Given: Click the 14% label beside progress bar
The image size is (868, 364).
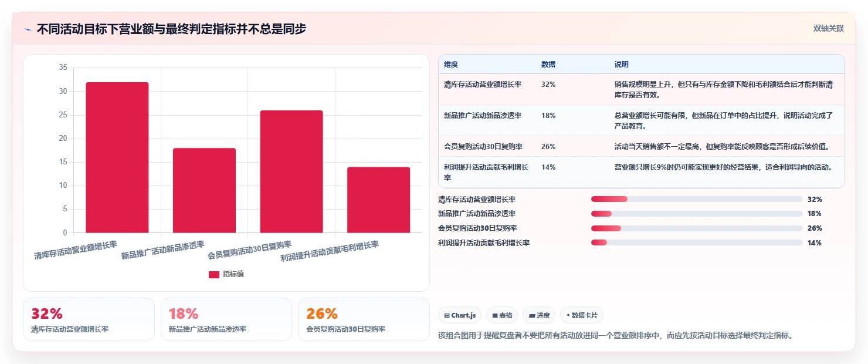Looking at the screenshot, I should 815,242.
